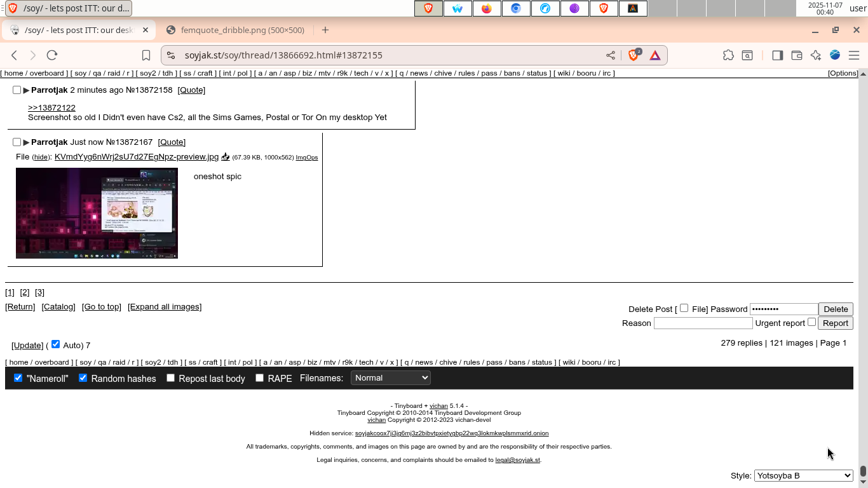Disable the "Nameroll" checkbox
Image resolution: width=868 pixels, height=488 pixels.
coord(18,378)
